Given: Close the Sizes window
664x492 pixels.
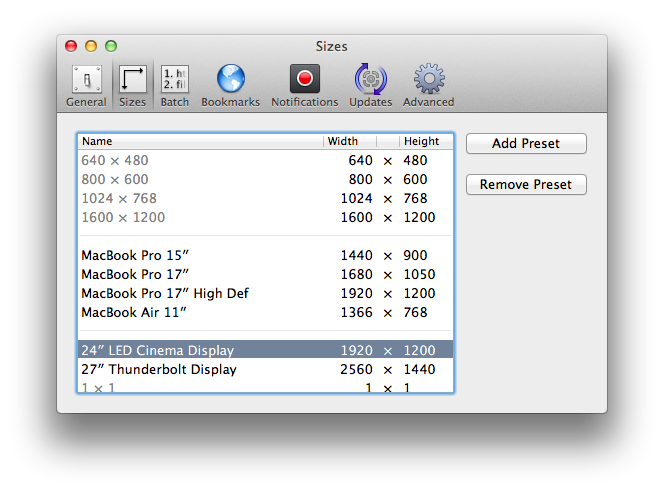Looking at the screenshot, I should tap(71, 46).
